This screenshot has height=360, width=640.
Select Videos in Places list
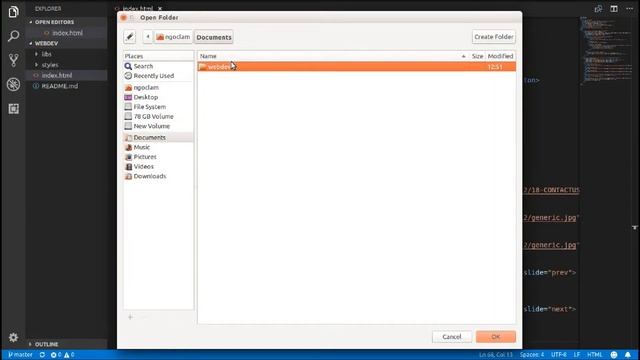158,167
